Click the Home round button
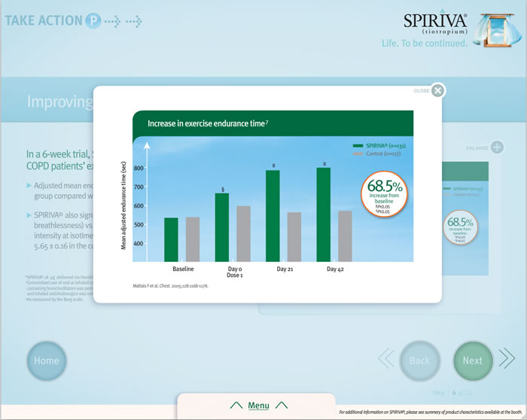 click(47, 361)
